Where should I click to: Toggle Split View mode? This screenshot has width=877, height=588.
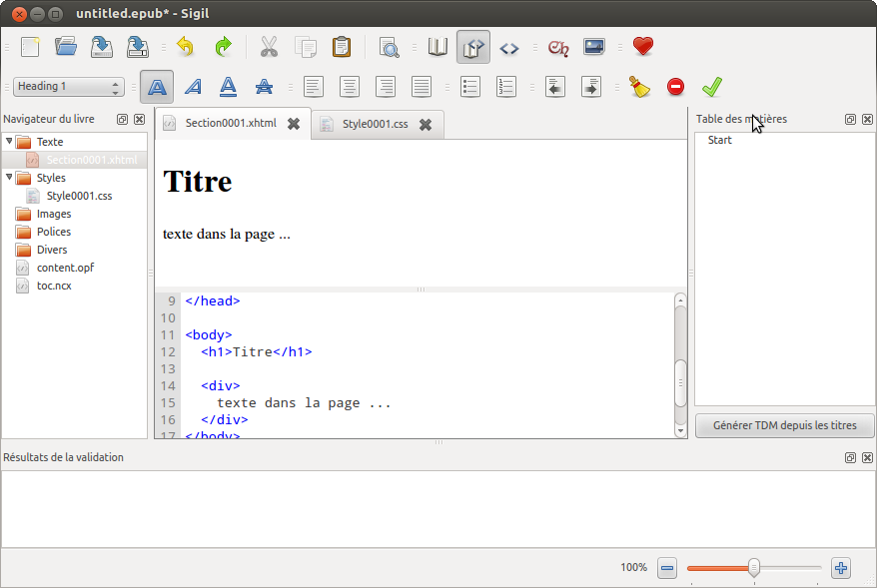point(473,47)
